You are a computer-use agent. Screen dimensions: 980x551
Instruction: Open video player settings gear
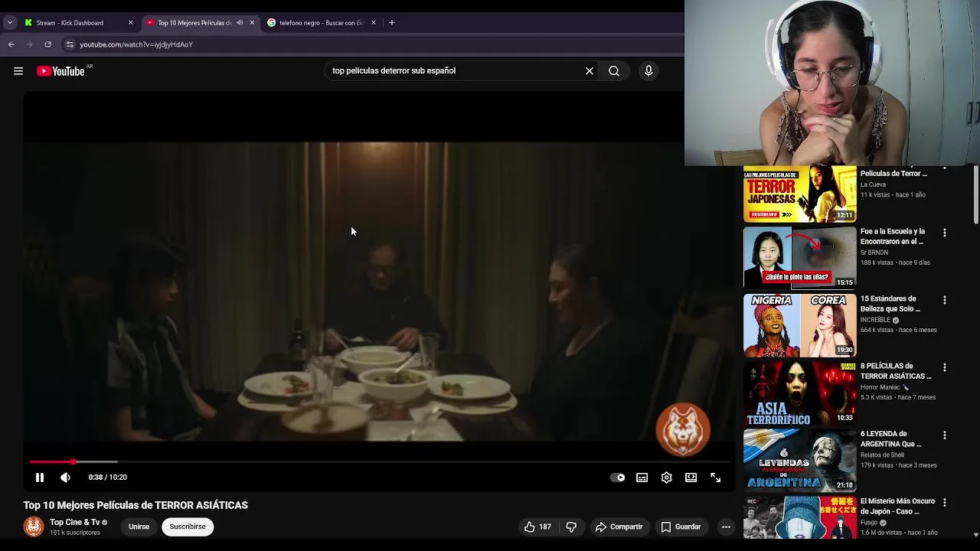tap(666, 478)
